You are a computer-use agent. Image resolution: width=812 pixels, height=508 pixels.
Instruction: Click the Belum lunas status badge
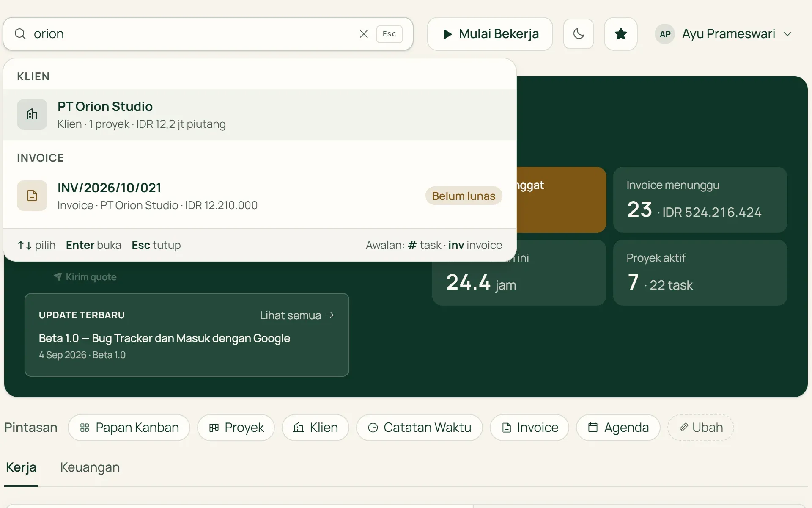[x=464, y=196]
